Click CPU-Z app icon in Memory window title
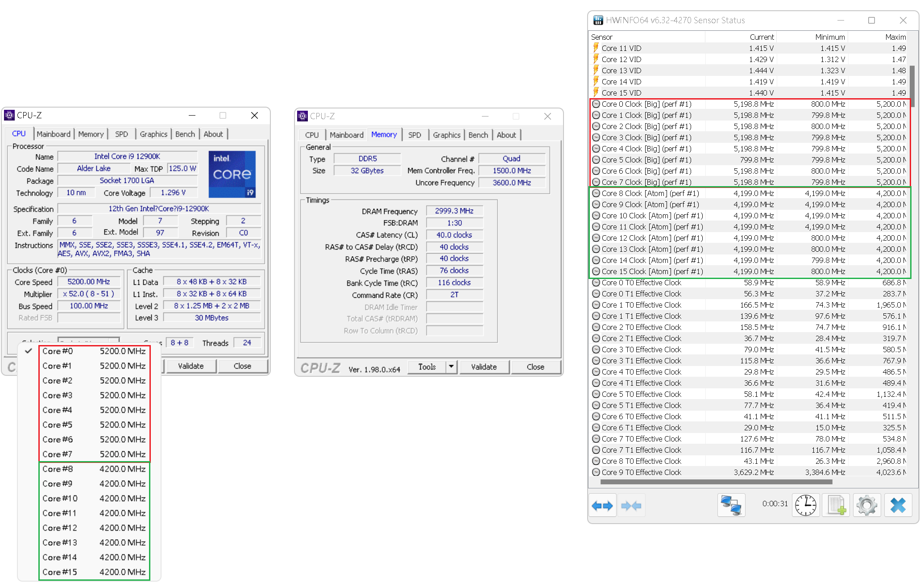Image resolution: width=924 pixels, height=587 pixels. coord(302,117)
